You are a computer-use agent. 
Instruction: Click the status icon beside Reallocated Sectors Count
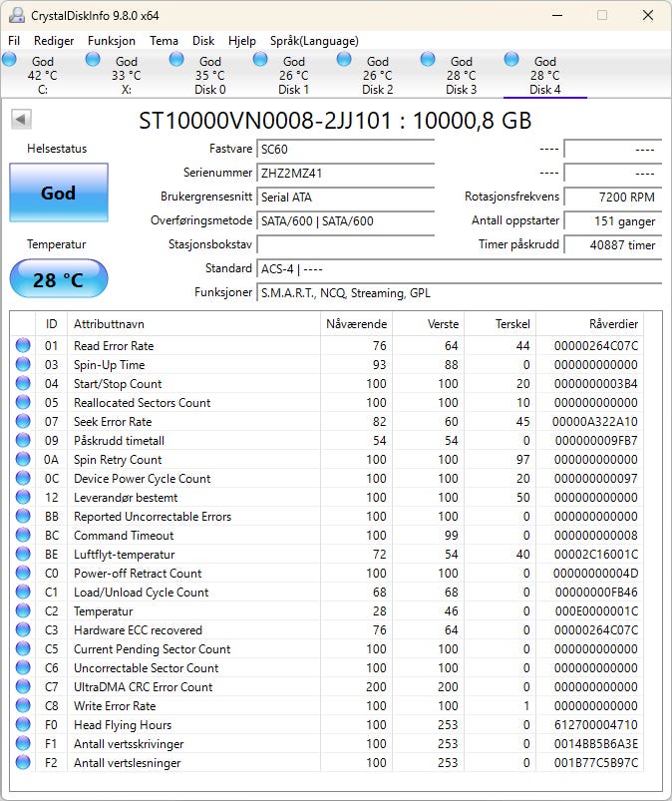23,403
